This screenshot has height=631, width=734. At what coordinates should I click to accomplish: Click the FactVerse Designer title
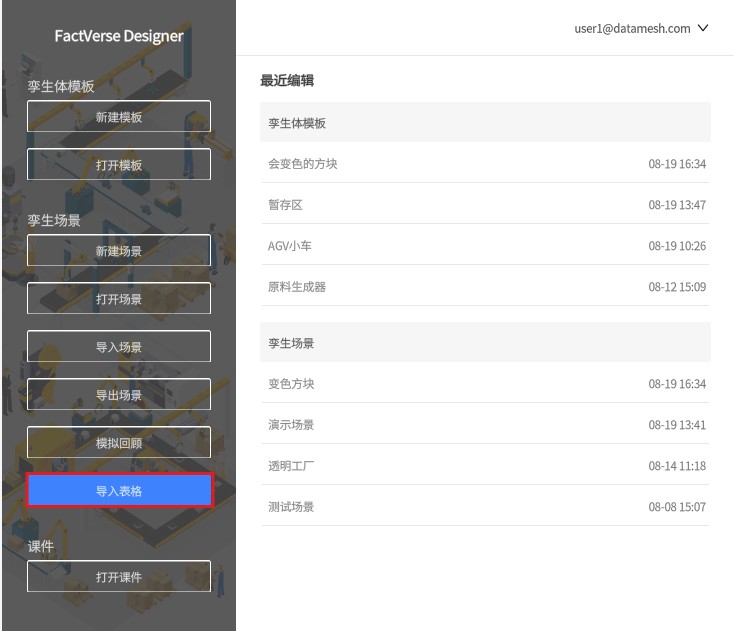(x=119, y=36)
